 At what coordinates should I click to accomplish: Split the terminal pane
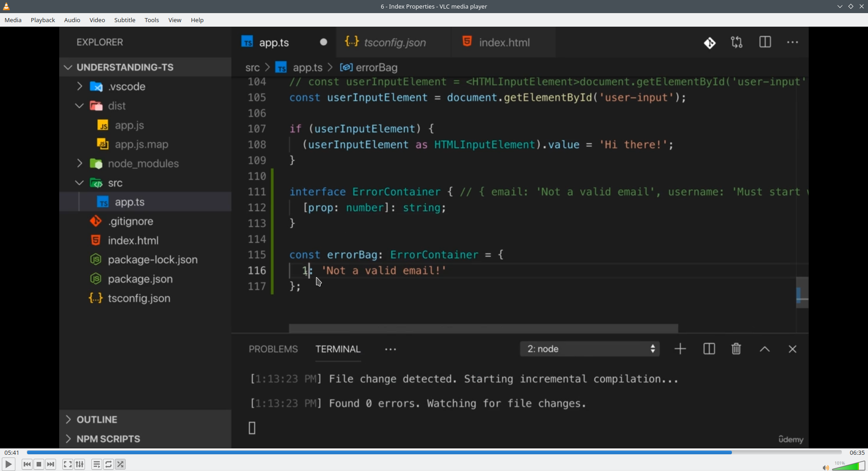[x=709, y=349]
